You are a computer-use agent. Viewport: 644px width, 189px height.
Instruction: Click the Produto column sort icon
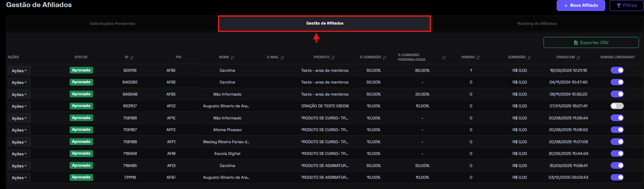[x=333, y=57]
